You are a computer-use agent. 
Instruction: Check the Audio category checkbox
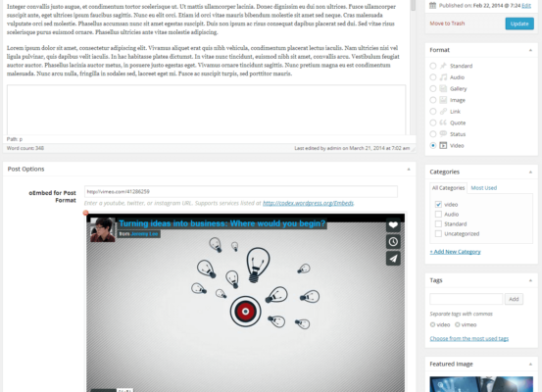[x=438, y=214]
